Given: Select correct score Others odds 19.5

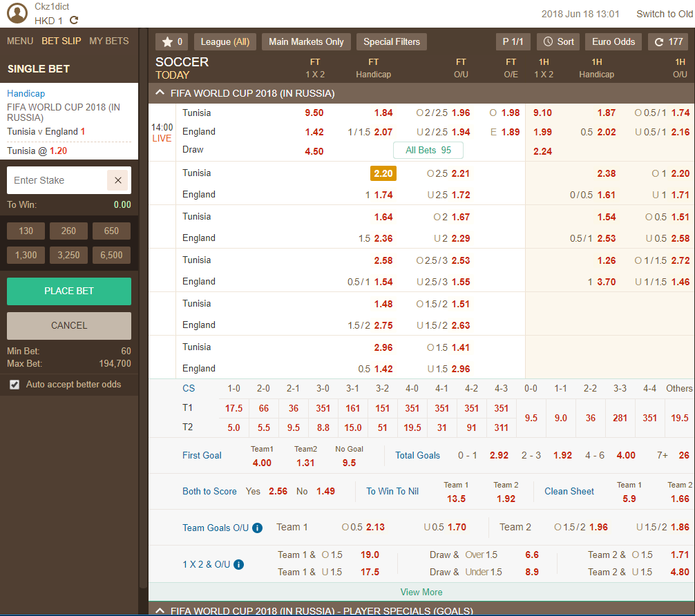Looking at the screenshot, I should tap(680, 418).
